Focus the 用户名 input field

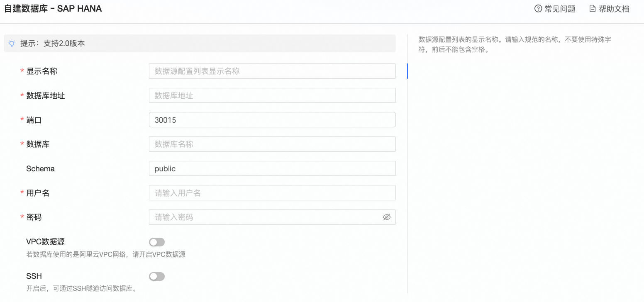tap(272, 193)
